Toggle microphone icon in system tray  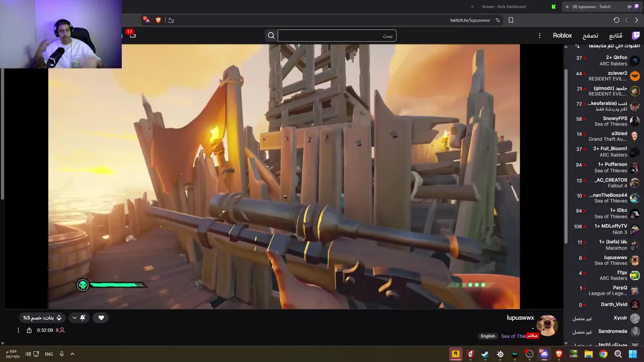coord(61,354)
